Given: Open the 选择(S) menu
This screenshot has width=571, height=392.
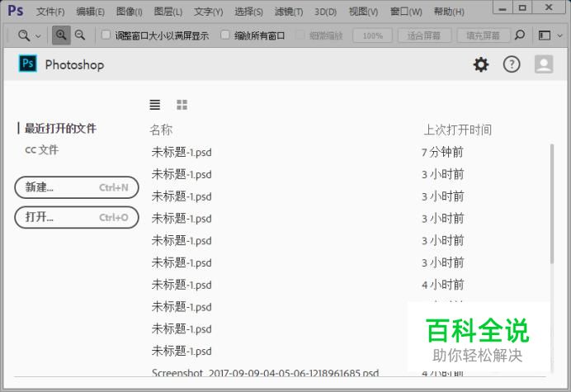Looking at the screenshot, I should pos(248,12).
